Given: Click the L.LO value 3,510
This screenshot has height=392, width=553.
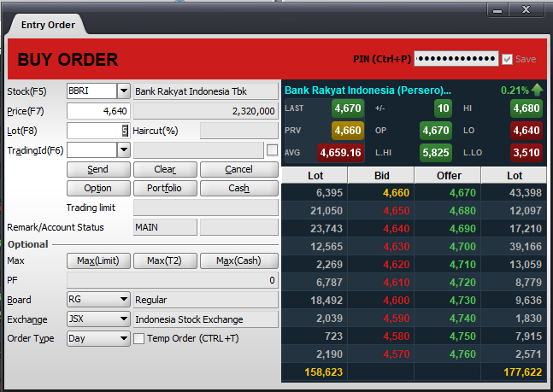Looking at the screenshot, I should pos(527,153).
